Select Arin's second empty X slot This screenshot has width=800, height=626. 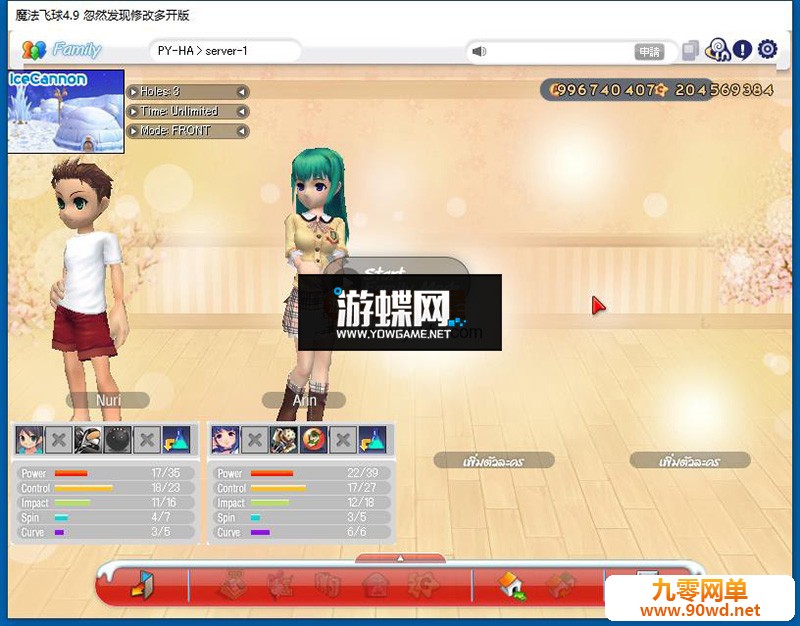coord(343,440)
